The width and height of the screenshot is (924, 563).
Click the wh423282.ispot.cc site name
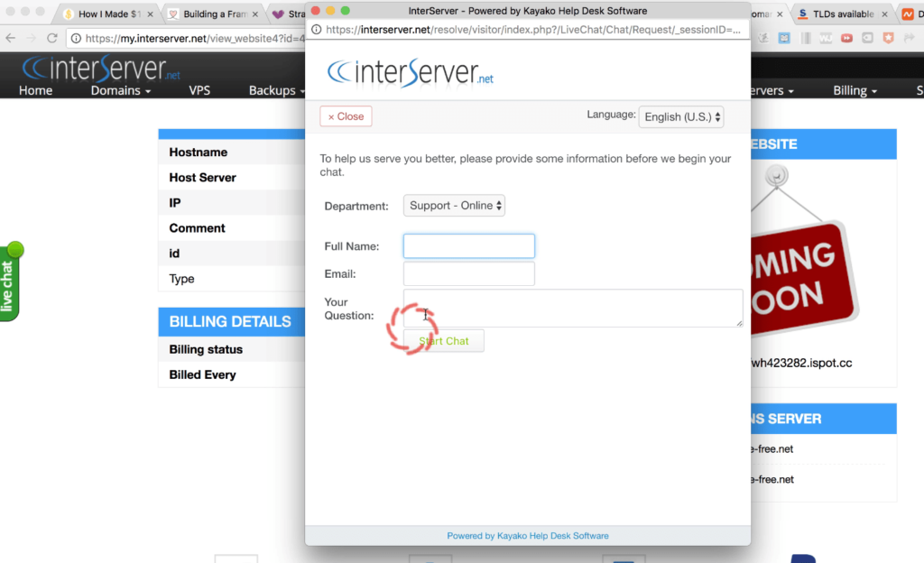coord(801,363)
